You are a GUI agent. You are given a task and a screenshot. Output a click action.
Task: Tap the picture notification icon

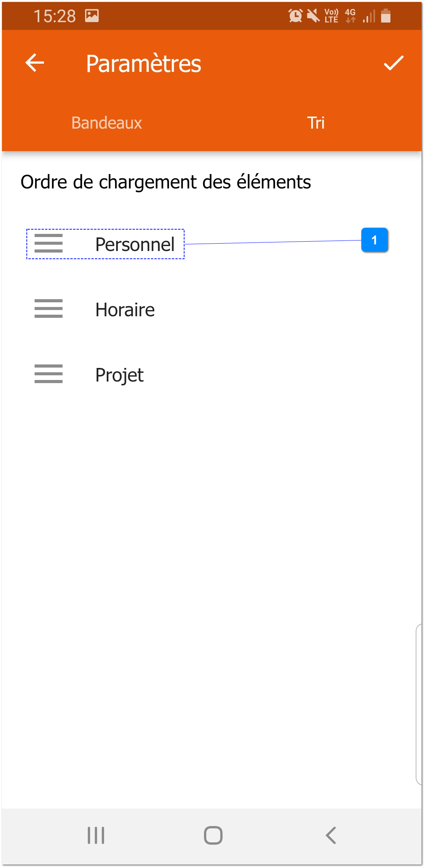[x=92, y=16]
